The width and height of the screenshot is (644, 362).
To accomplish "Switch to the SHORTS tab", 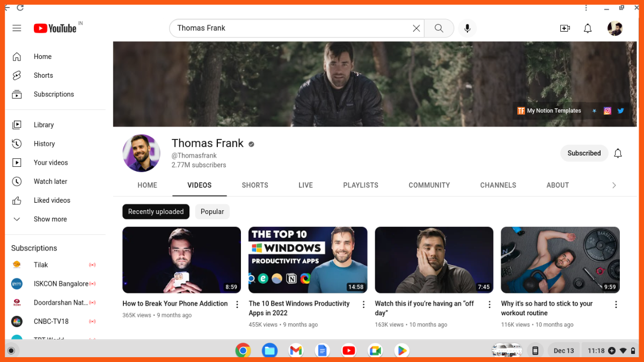I will pyautogui.click(x=255, y=185).
